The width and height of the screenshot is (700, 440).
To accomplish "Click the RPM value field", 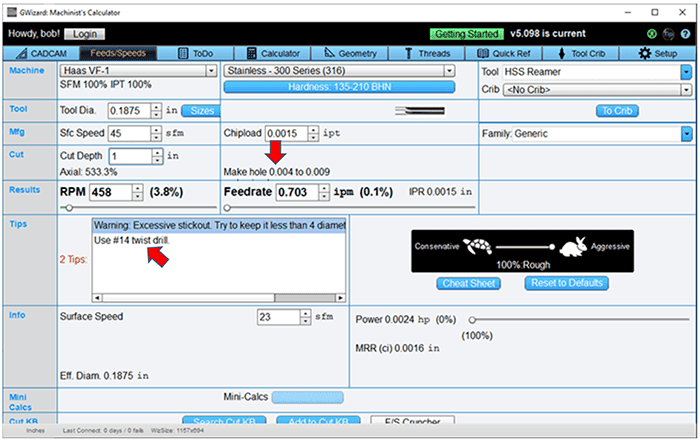I will [111, 192].
